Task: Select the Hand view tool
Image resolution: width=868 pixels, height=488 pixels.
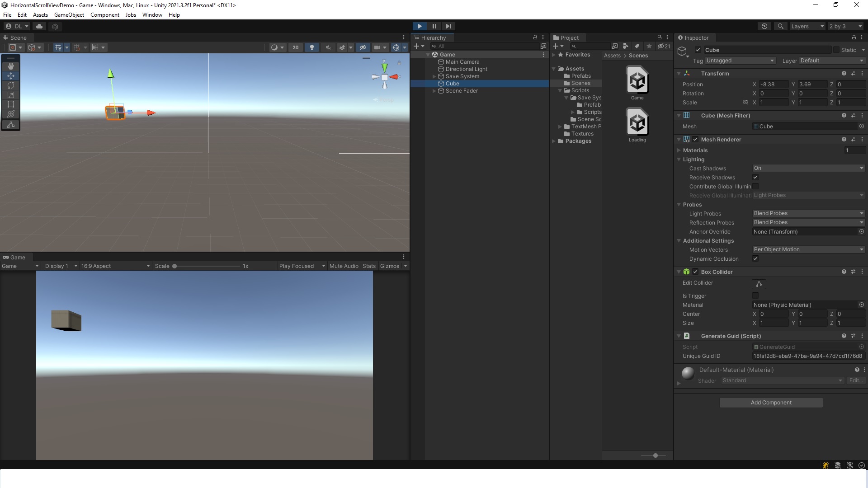Action: [11, 66]
